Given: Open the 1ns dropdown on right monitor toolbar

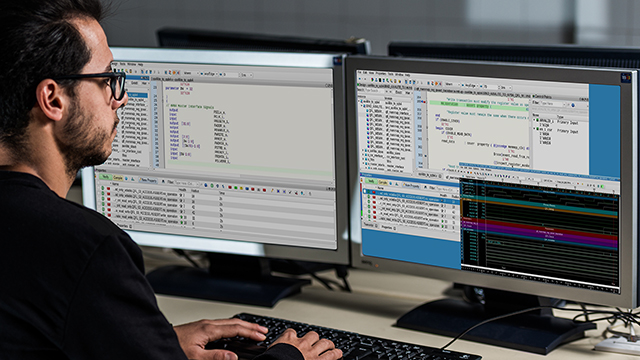Looking at the screenshot, I should point(505,87).
